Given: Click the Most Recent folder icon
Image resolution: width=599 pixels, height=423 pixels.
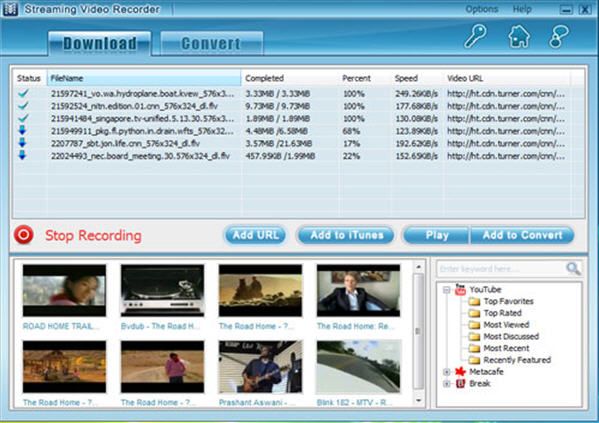Looking at the screenshot, I should tap(474, 348).
